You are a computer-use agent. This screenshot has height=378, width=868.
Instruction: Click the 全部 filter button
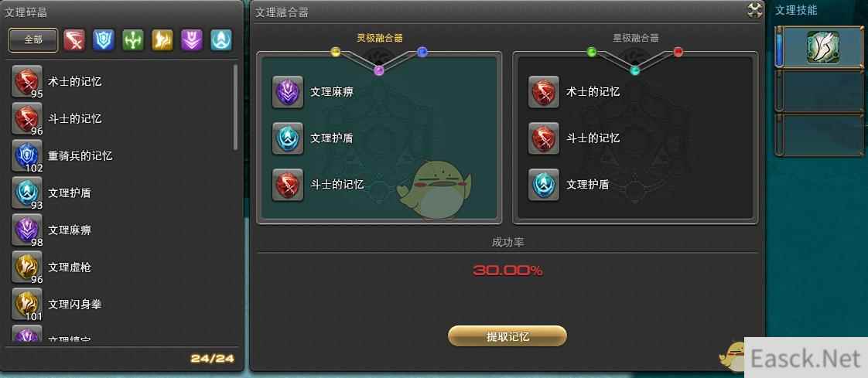coord(33,40)
